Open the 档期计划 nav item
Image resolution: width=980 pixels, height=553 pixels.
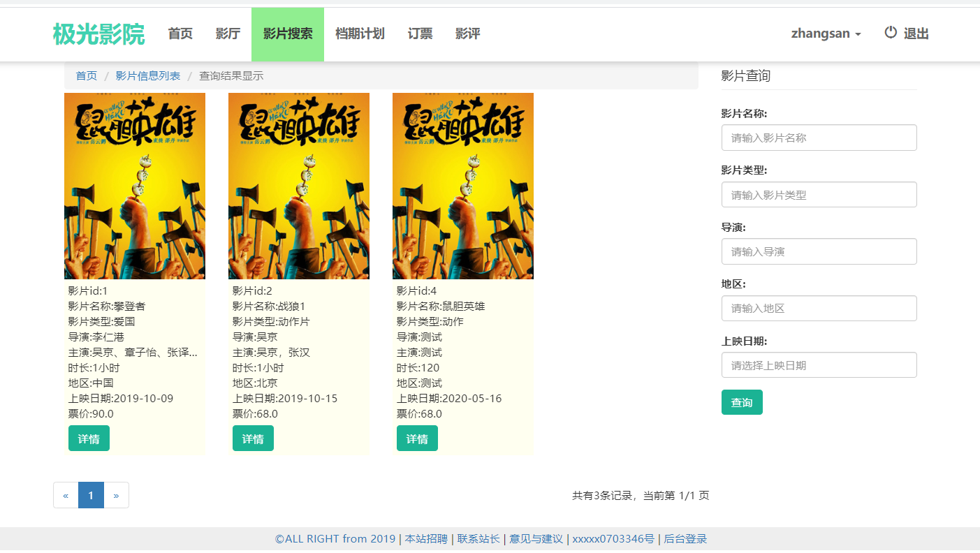pos(360,34)
